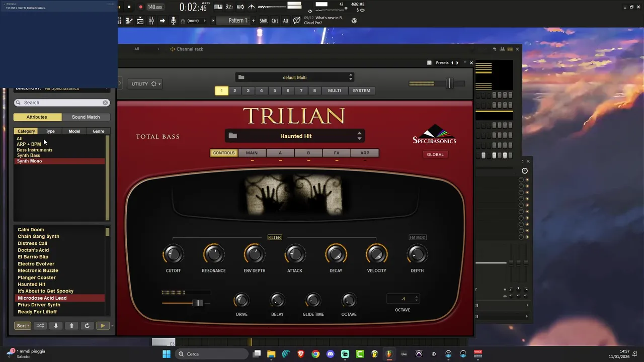Adjust the OCTAVE stepper value
The image size is (644, 362).
pos(403,299)
